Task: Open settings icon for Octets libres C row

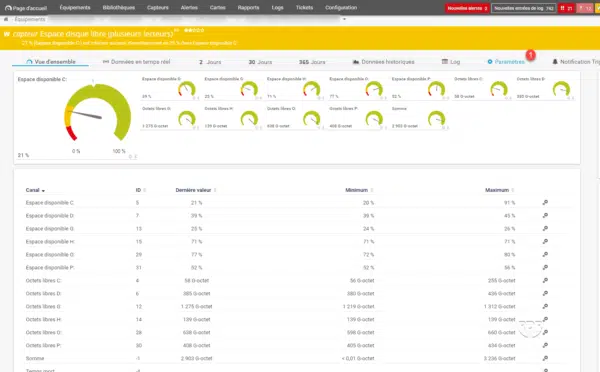Action: click(545, 281)
